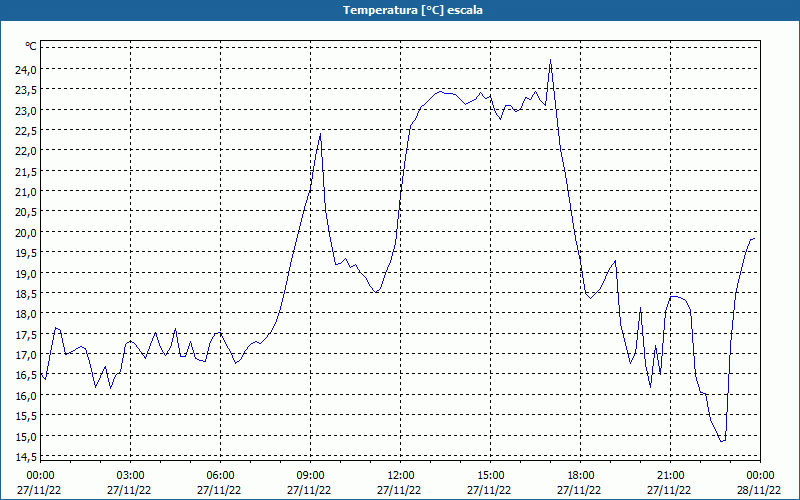
Task: Select the 17,5 y-axis label
Action: 26,335
